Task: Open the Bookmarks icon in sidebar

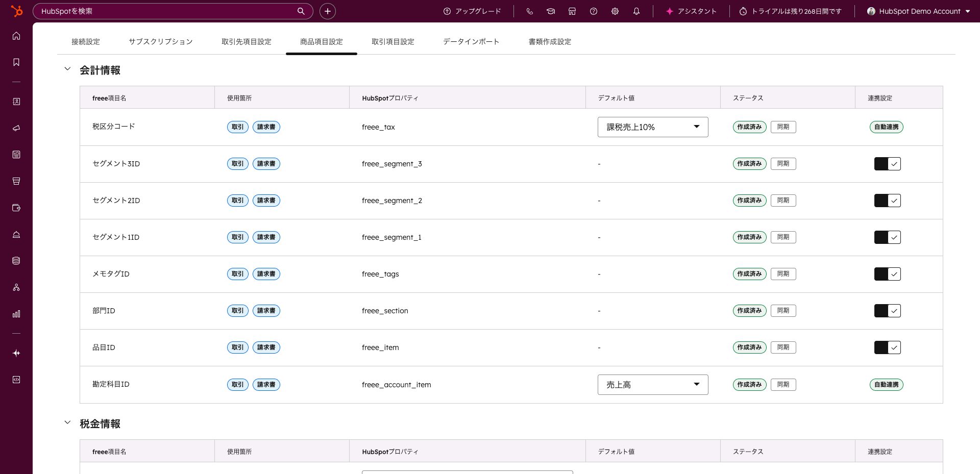Action: pos(16,62)
